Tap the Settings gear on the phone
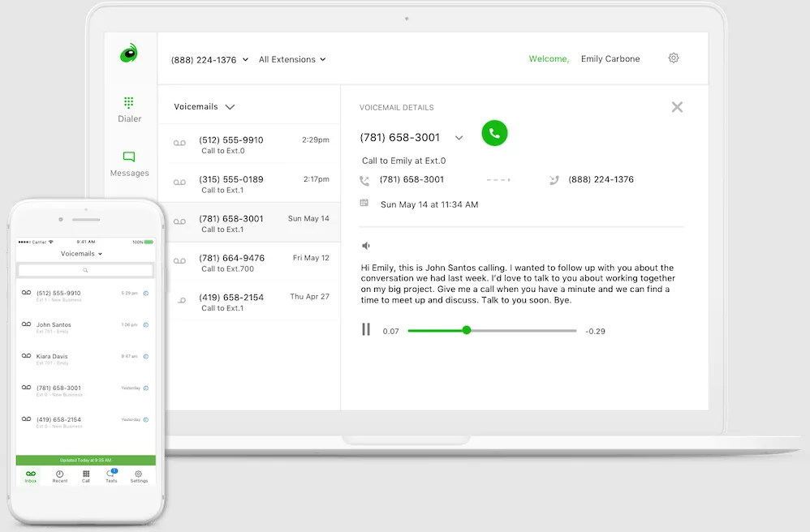The width and height of the screenshot is (810, 532). point(139,476)
